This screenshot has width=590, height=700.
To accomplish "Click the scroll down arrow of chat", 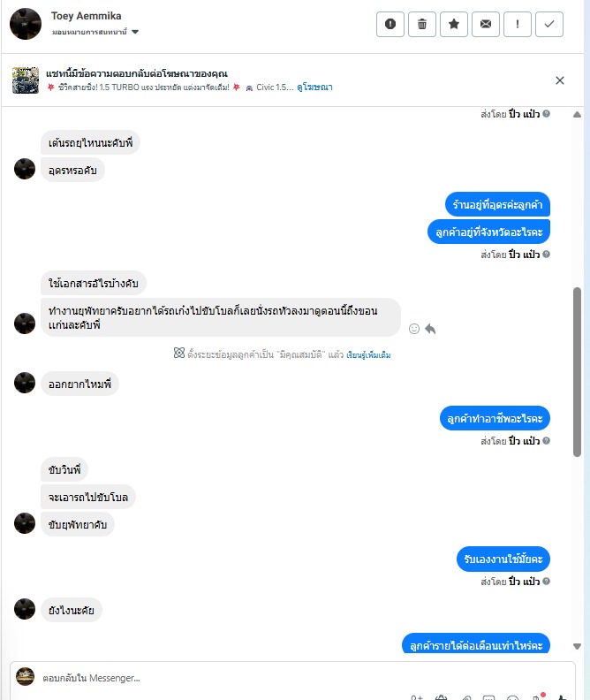I will [x=577, y=646].
